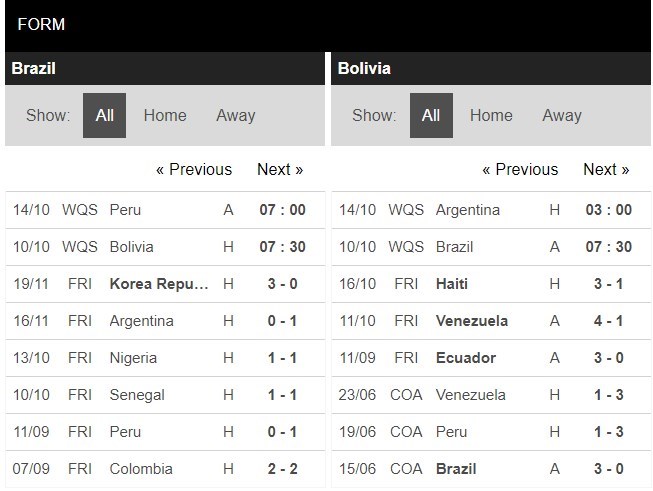Screen dimensions: 653x491
Task: Open the Korea Republic 3-0 match row
Action: pos(165,284)
